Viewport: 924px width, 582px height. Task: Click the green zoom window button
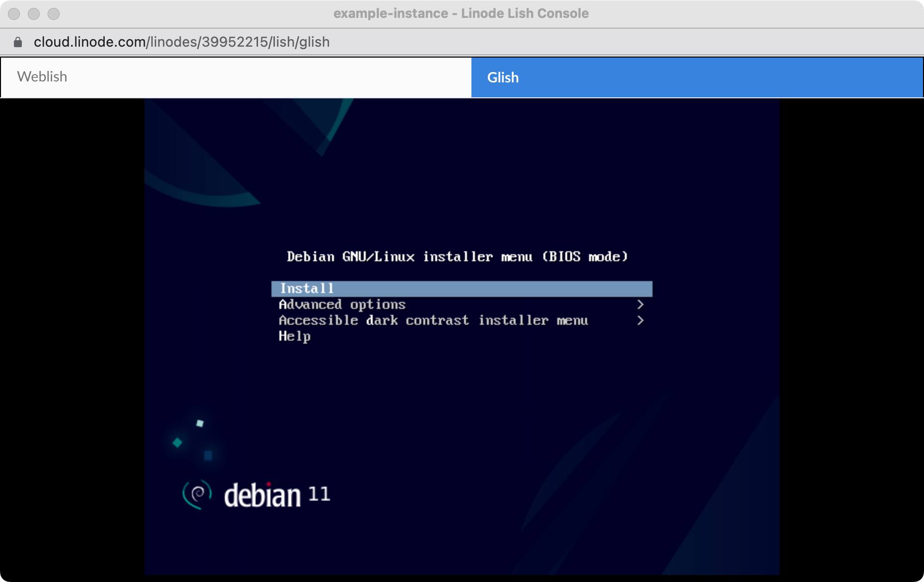click(53, 13)
